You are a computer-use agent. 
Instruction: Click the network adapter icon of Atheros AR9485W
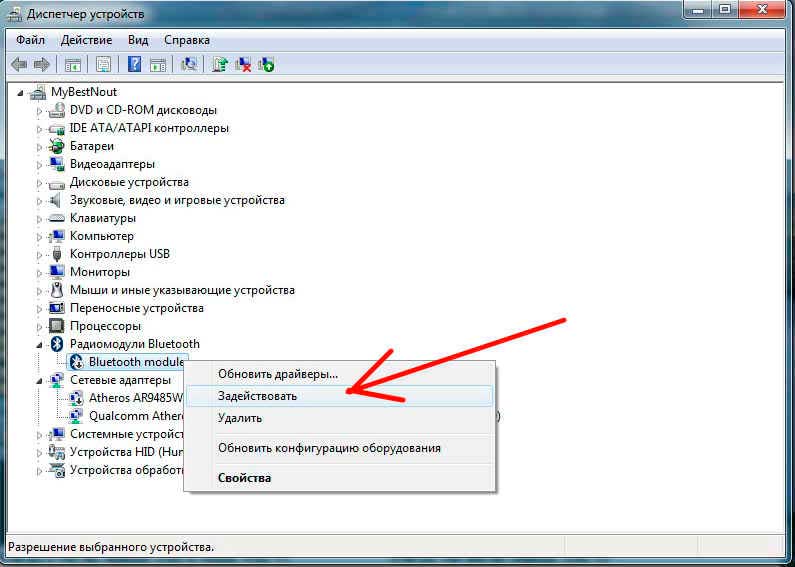click(x=76, y=398)
